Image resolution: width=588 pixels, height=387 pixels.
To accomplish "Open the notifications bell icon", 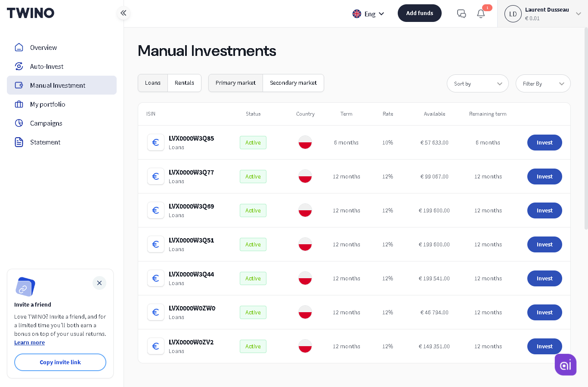I will (x=481, y=14).
